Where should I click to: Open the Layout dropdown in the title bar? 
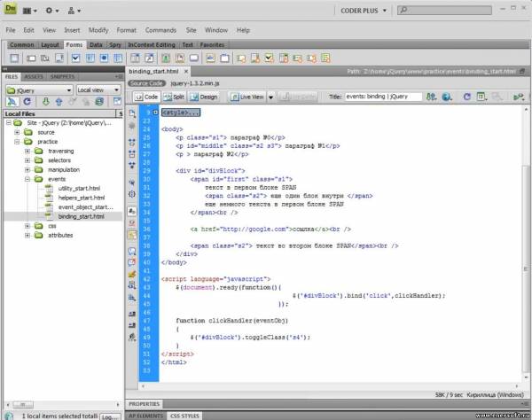pyautogui.click(x=29, y=11)
